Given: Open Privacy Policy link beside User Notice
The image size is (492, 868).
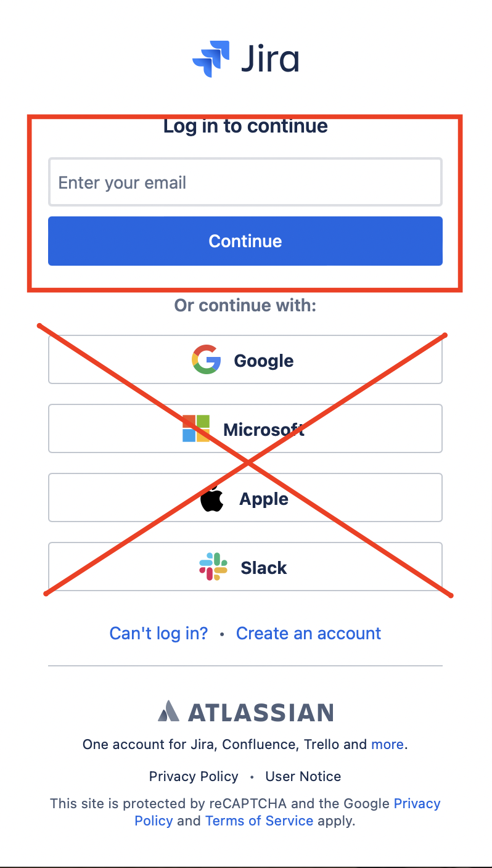Looking at the screenshot, I should [x=194, y=776].
